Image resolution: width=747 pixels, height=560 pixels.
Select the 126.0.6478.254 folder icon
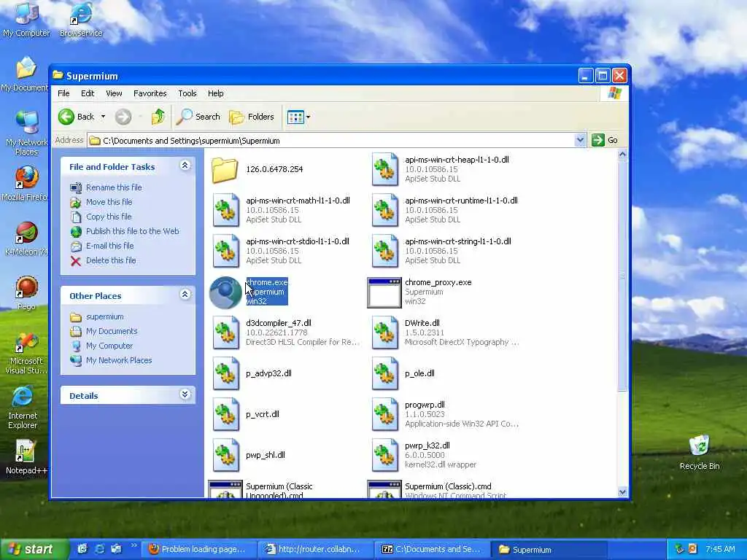pyautogui.click(x=225, y=169)
